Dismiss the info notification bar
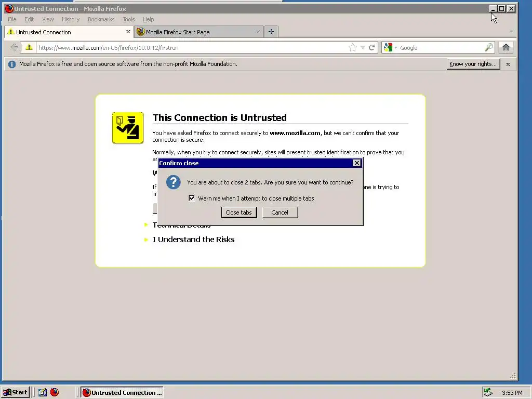This screenshot has width=532, height=399. [508, 64]
